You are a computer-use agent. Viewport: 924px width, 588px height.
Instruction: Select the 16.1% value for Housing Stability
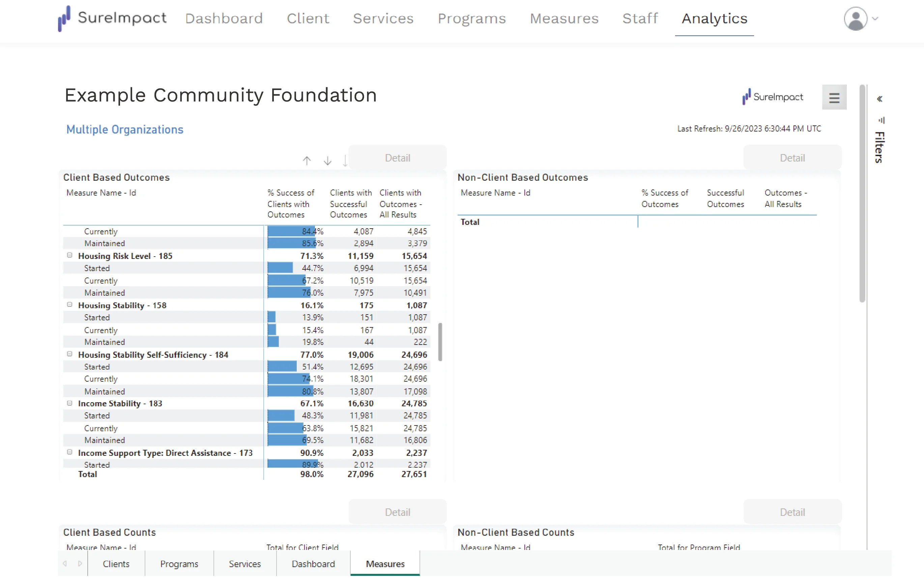point(312,305)
